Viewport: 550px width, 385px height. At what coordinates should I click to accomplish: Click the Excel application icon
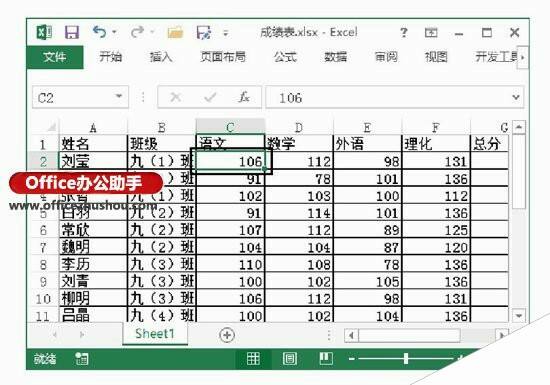[44, 33]
